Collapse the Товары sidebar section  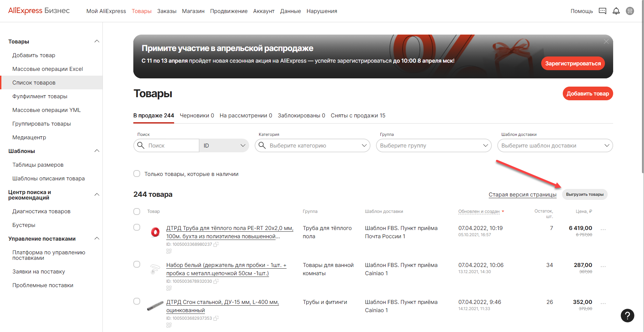pos(97,41)
